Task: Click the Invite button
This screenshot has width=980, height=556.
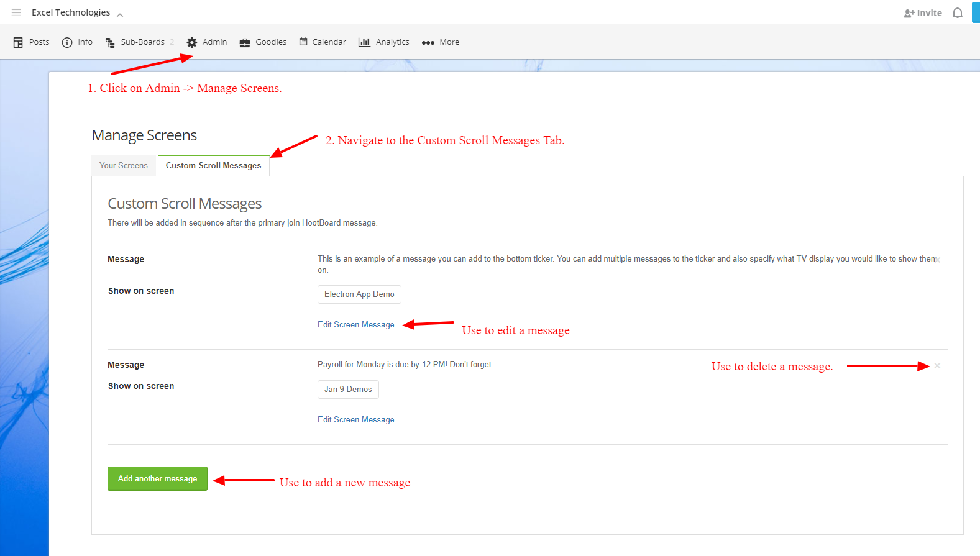Action: click(923, 13)
